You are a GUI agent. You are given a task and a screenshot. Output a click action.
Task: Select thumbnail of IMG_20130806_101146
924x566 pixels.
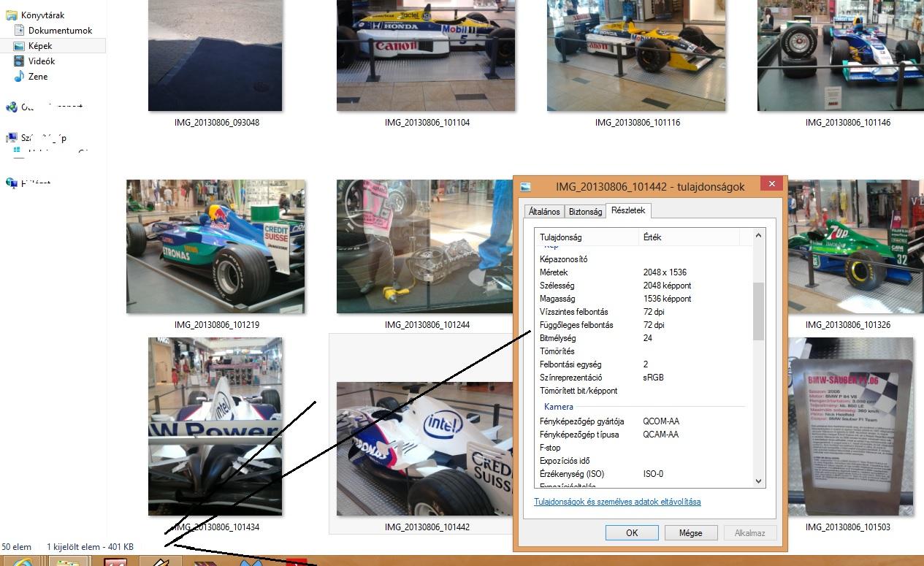[x=841, y=55]
